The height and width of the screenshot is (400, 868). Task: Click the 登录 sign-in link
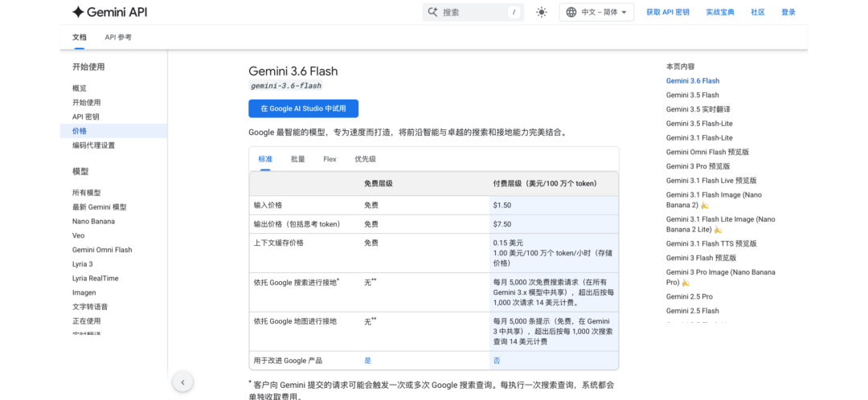tap(788, 12)
